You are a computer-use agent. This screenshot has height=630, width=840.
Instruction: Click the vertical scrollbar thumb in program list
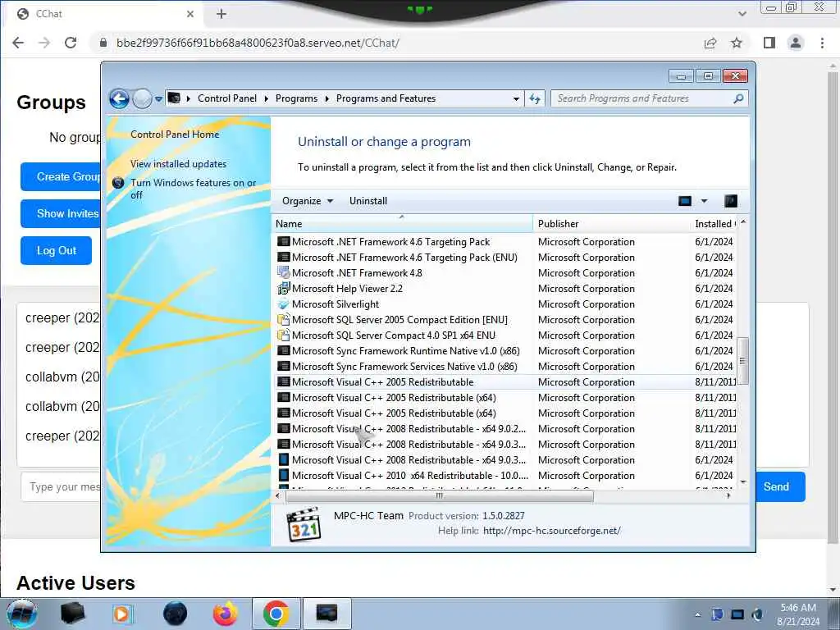(742, 361)
